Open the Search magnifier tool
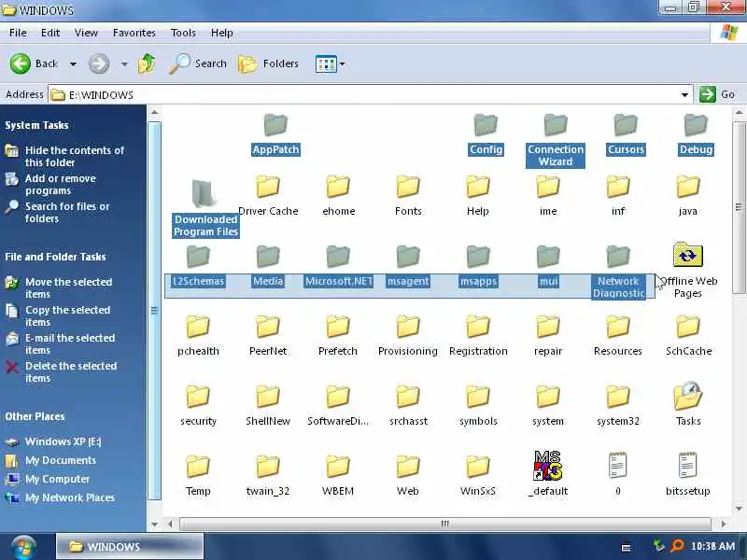Image resolution: width=747 pixels, height=560 pixels. click(x=198, y=63)
